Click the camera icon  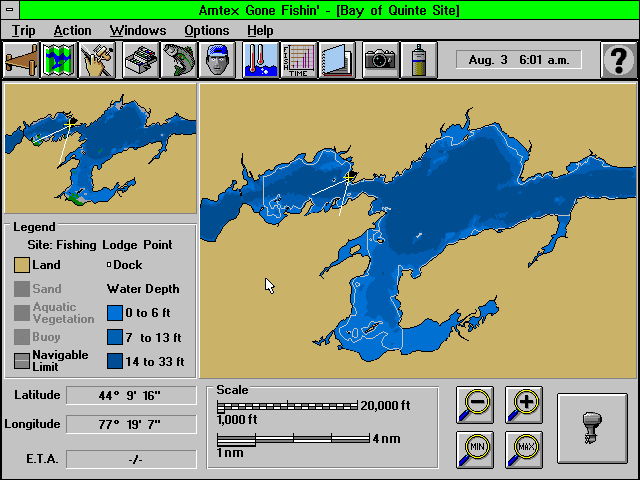pyautogui.click(x=380, y=60)
